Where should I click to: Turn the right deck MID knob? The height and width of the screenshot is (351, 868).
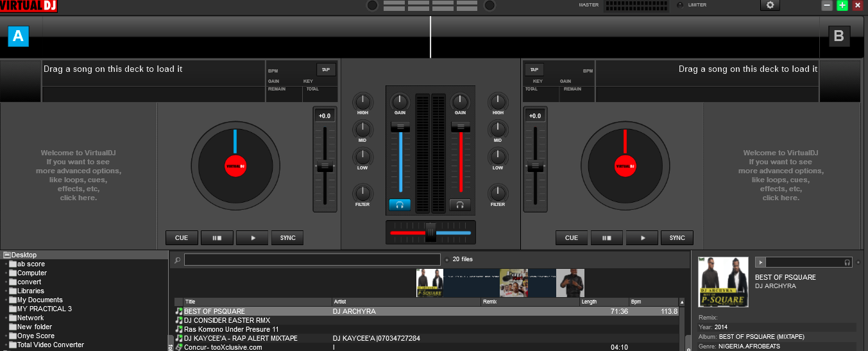[498, 128]
